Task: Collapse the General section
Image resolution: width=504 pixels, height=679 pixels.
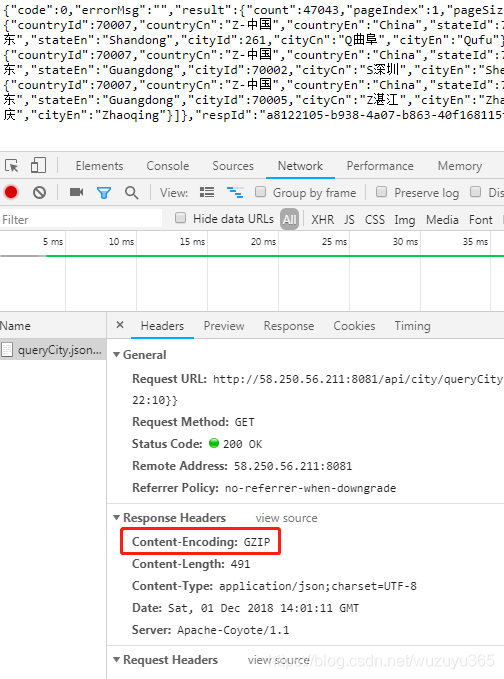Action: (x=116, y=355)
